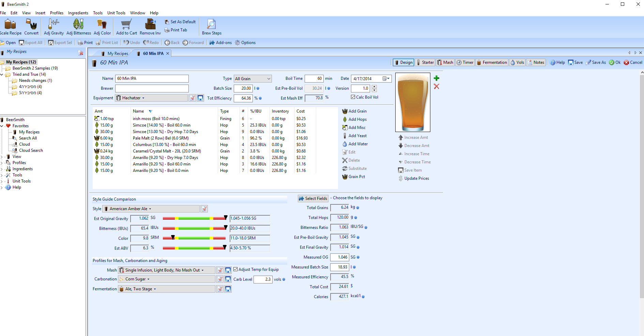This screenshot has width=644, height=336.
Task: Switch to the Starter tab
Action: pyautogui.click(x=425, y=62)
